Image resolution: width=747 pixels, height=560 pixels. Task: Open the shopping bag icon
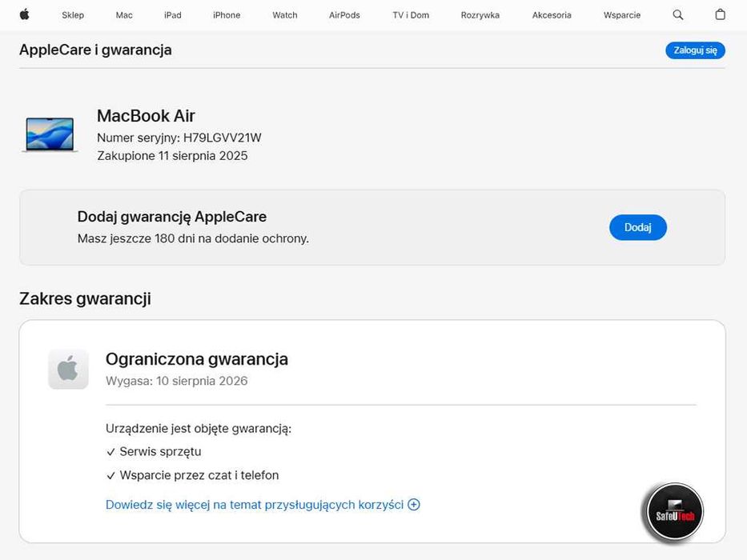pos(720,14)
